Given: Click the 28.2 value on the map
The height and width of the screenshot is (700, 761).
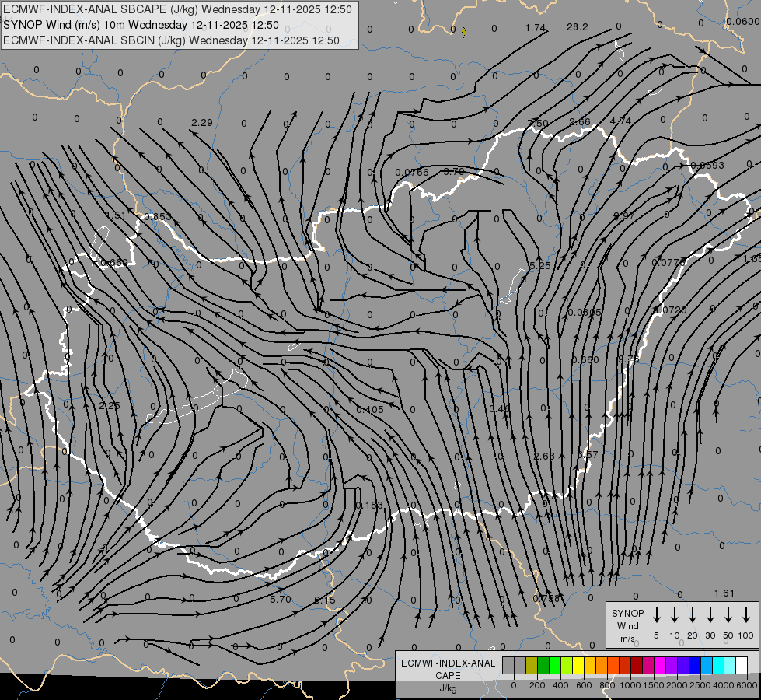Looking at the screenshot, I should point(577,26).
